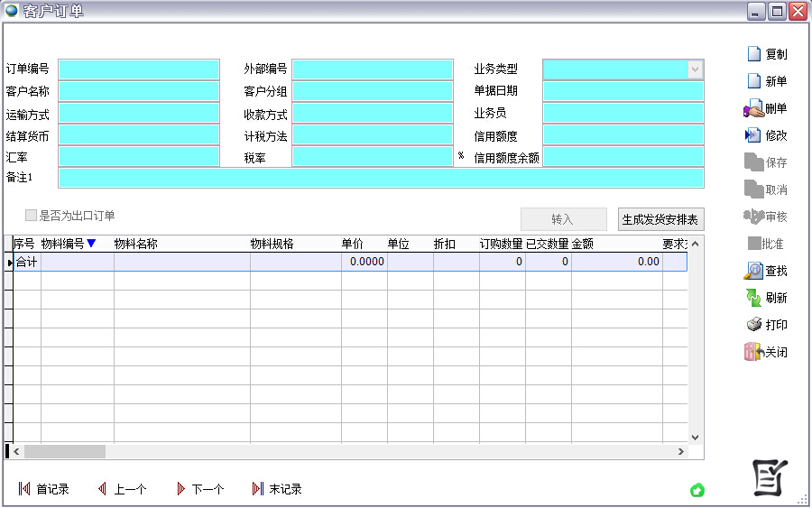This screenshot has width=812, height=508.
Task: Jump to the last record 末记录
Action: (x=258, y=489)
